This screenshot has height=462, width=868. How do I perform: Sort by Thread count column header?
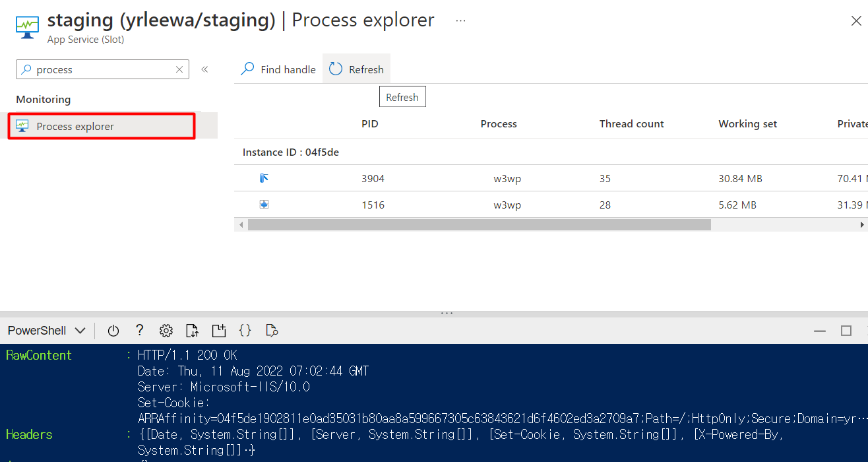[x=631, y=124]
